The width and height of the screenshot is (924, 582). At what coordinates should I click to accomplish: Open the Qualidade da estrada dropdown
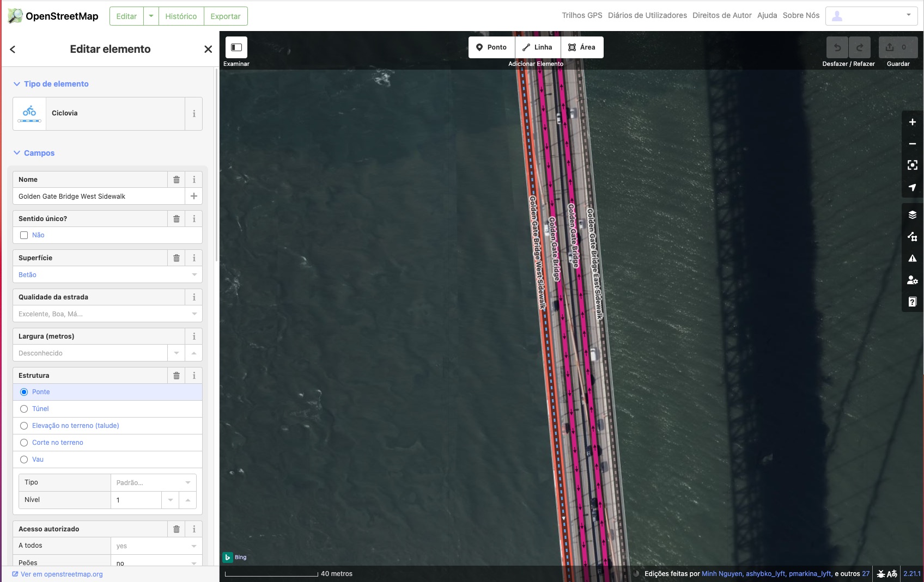(107, 314)
